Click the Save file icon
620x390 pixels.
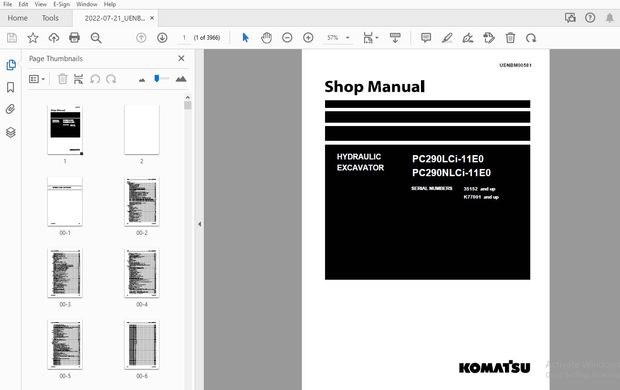pos(12,38)
